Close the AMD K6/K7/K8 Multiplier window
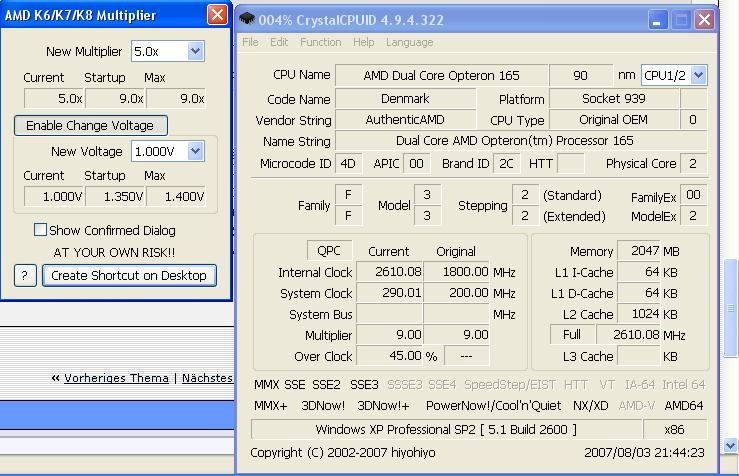This screenshot has height=476, width=739. click(x=217, y=15)
